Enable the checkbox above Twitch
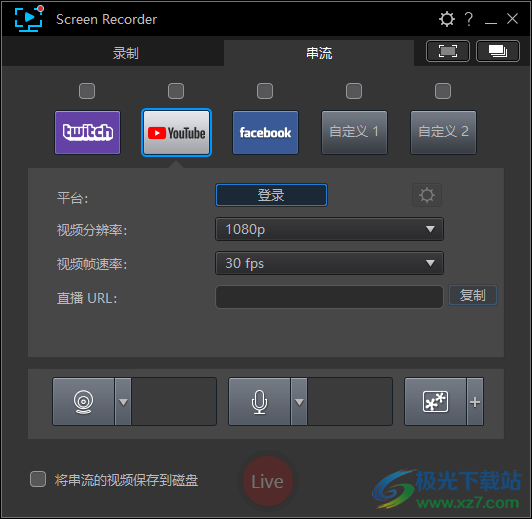Image resolution: width=532 pixels, height=519 pixels. pos(87,91)
